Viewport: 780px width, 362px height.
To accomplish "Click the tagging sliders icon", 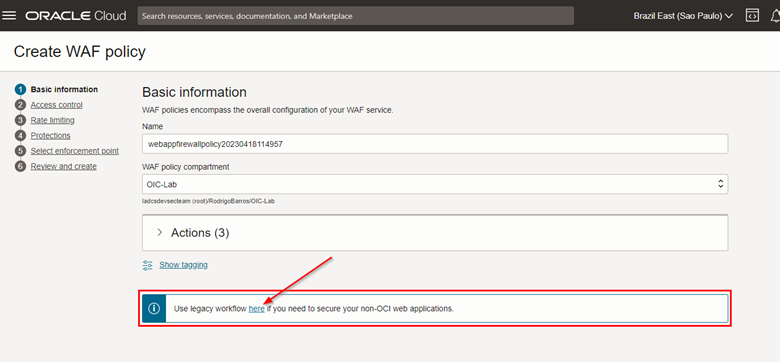I will (147, 265).
